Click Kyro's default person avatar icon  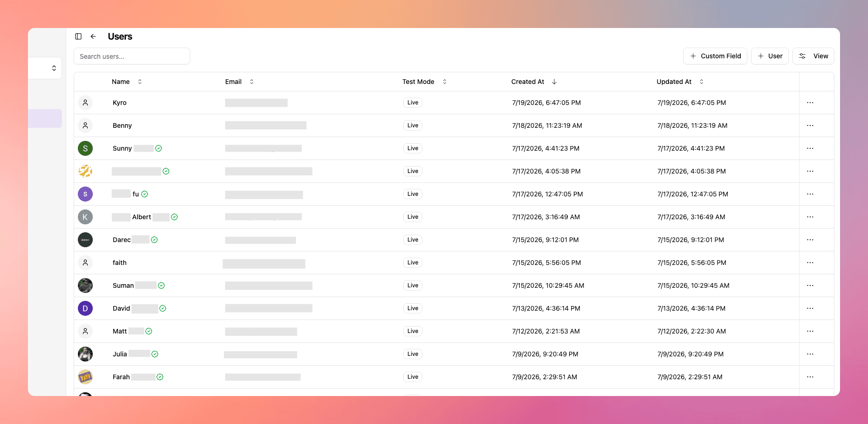[85, 103]
